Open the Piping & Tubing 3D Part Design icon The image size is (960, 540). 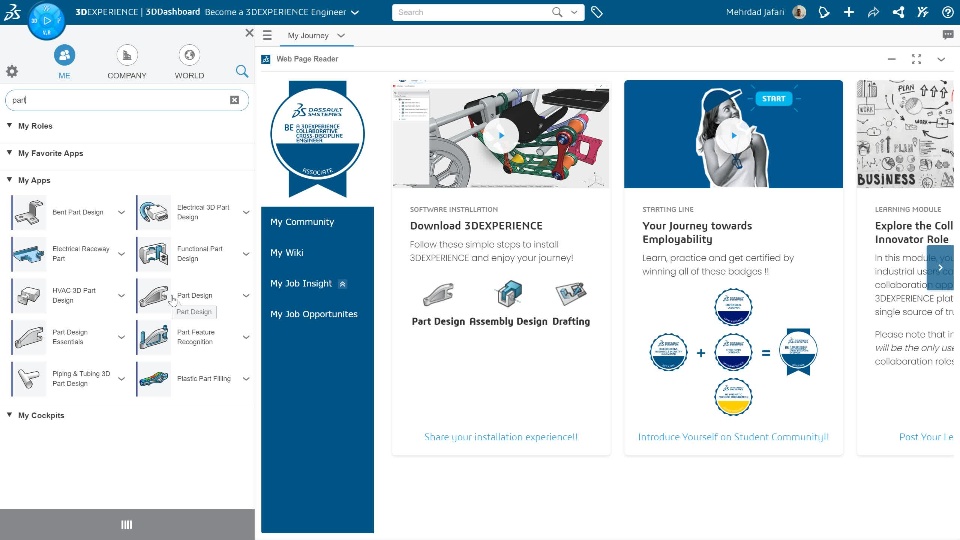click(x=29, y=378)
